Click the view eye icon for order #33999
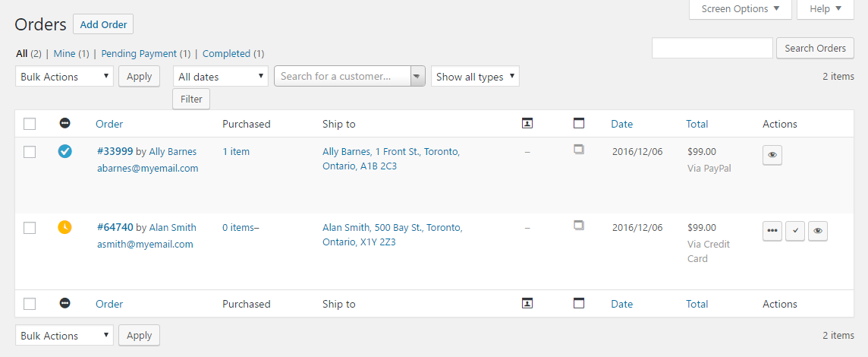Image resolution: width=868 pixels, height=357 pixels. [772, 155]
